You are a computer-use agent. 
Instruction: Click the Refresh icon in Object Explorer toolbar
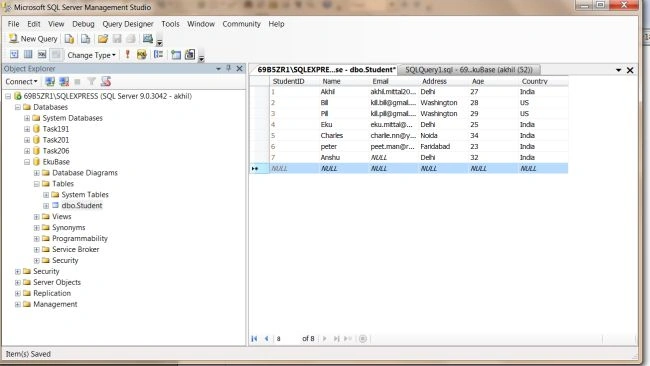pos(106,82)
